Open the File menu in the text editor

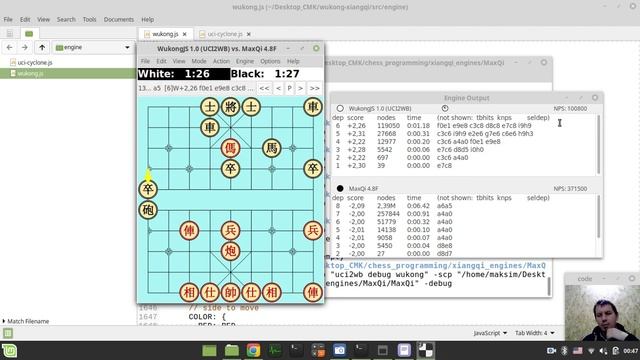8,19
